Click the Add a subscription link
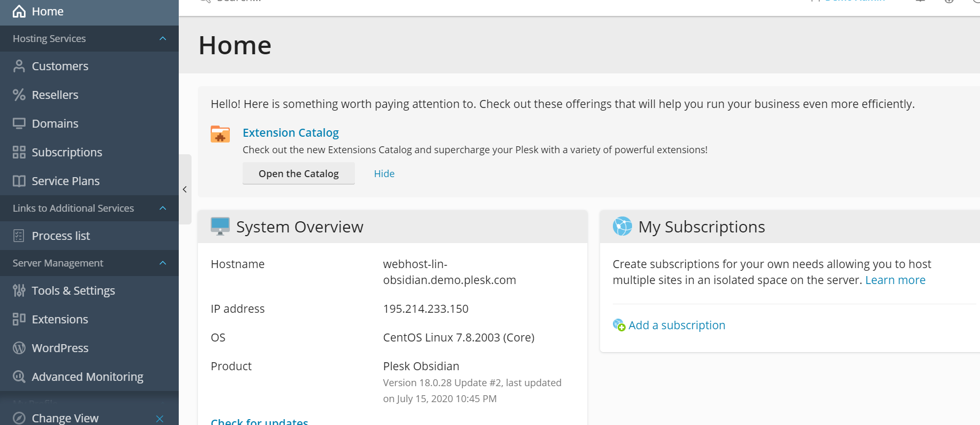The height and width of the screenshot is (425, 980). [x=677, y=325]
